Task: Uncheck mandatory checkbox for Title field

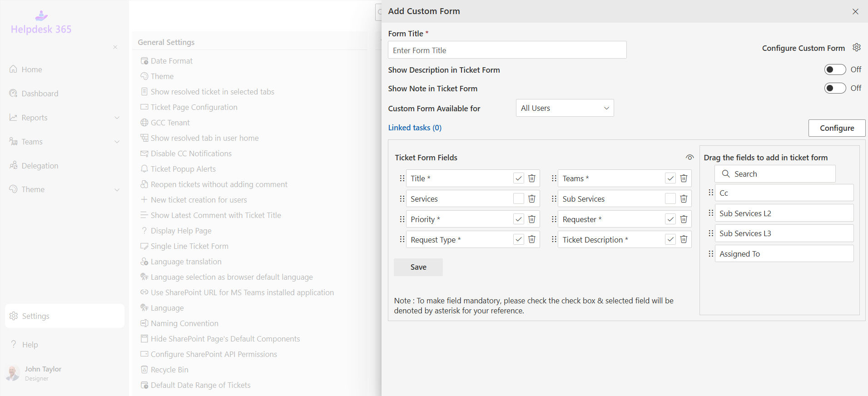Action: (x=519, y=178)
